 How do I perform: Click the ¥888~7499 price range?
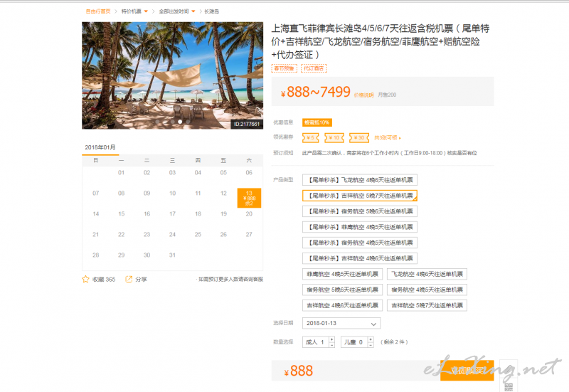(315, 92)
